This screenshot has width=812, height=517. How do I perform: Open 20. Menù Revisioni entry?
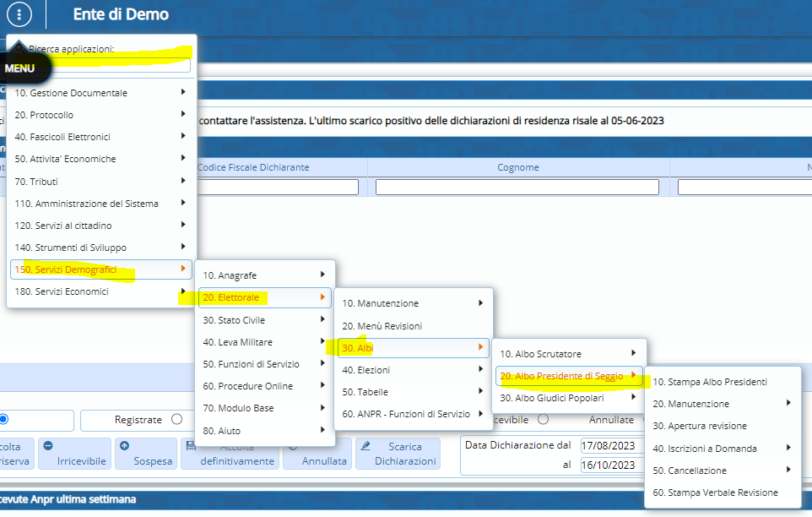[x=382, y=325]
